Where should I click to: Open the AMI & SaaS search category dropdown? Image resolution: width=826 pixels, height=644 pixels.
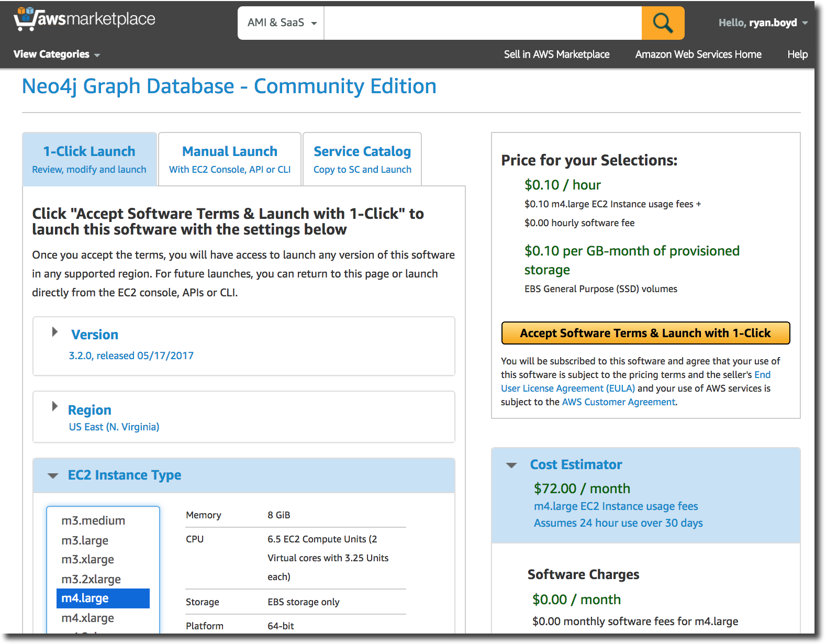coord(281,23)
